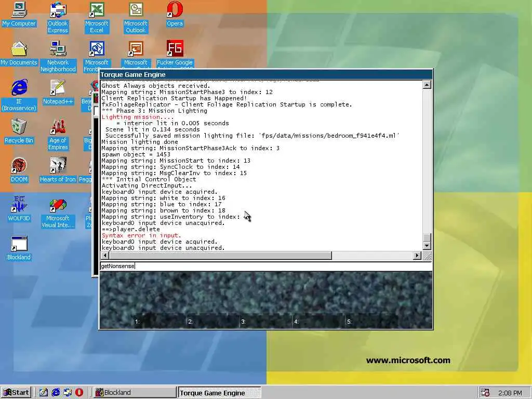
Task: Open My Computer desktop icon
Action: [x=19, y=14]
